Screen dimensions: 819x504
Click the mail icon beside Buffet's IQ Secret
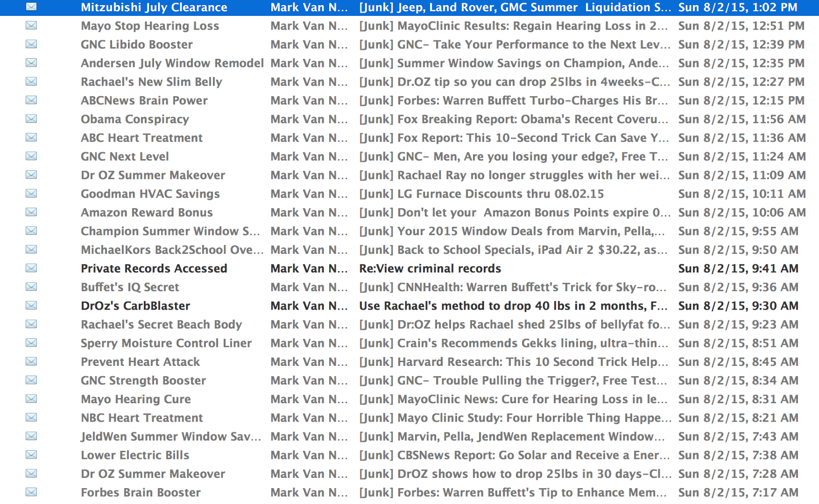[31, 287]
